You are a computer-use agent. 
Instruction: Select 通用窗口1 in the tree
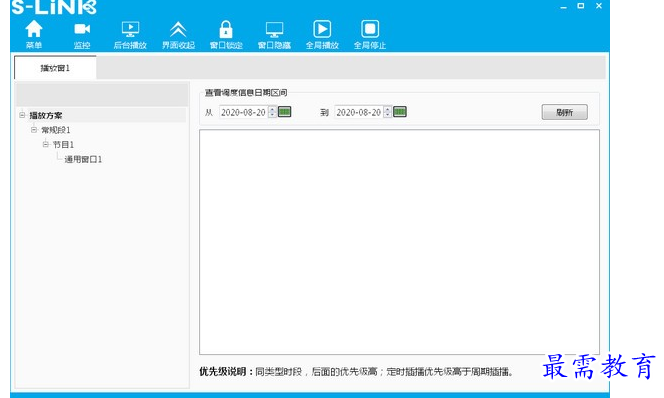pyautogui.click(x=83, y=159)
